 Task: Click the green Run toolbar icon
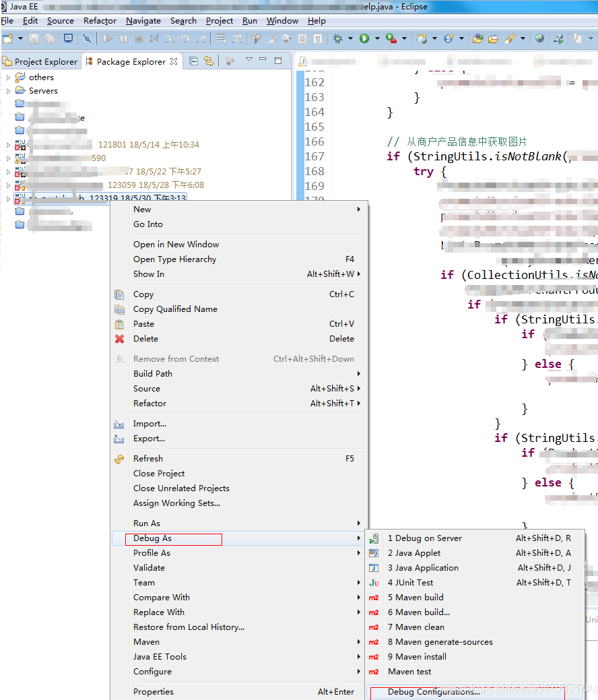[x=364, y=39]
